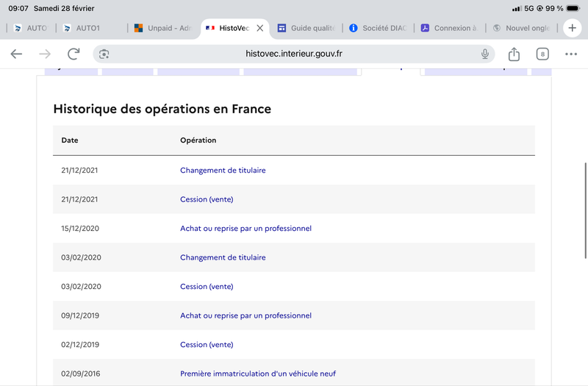This screenshot has height=386, width=588.
Task: Open the tab switcher showing 8 tabs
Action: [x=542, y=54]
